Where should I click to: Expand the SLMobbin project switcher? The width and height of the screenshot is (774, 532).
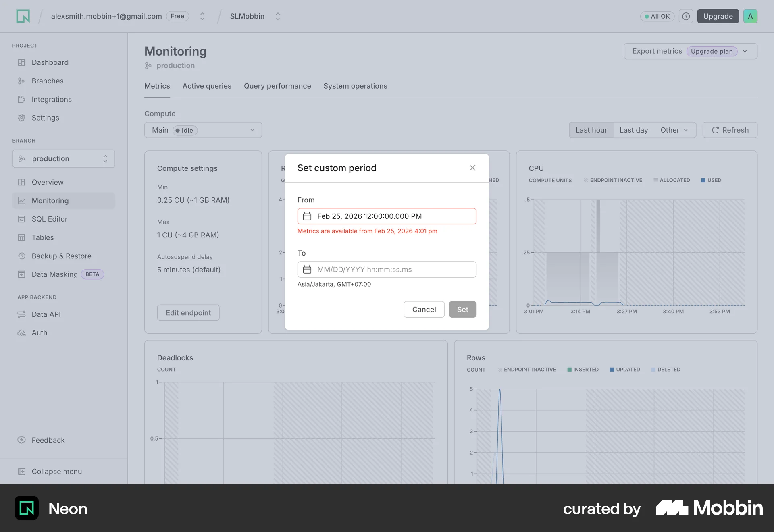coord(278,16)
